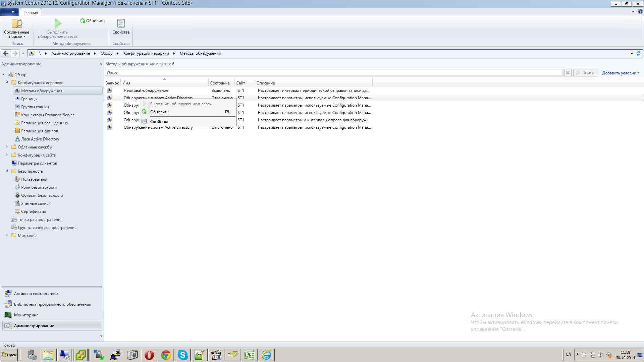Select the Heartbeat-обнаружение row
The height and width of the screenshot is (362, 644).
374,90
